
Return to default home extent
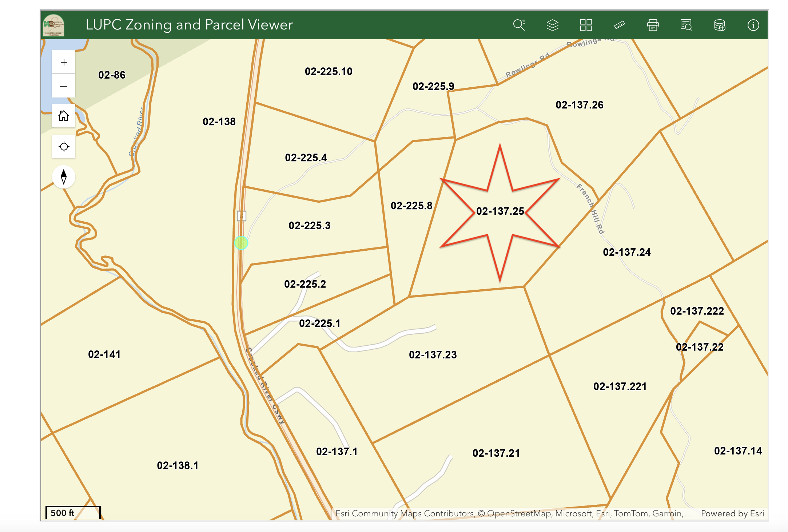[64, 116]
